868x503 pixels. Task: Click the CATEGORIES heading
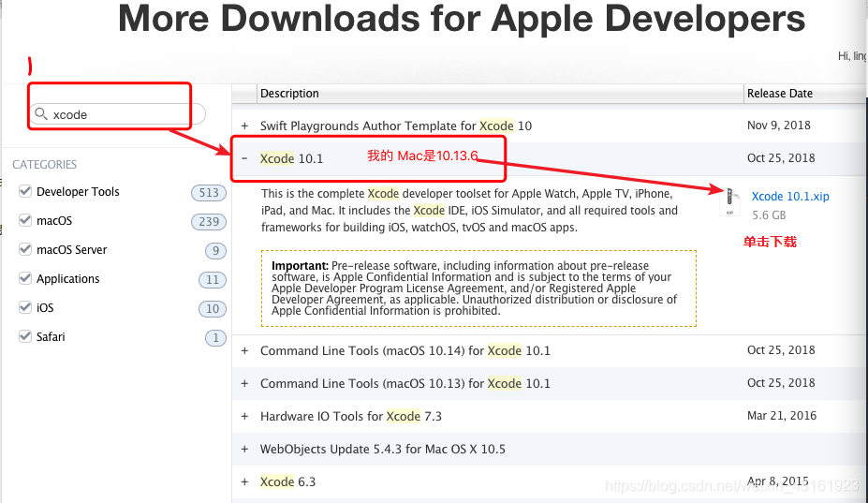tap(45, 165)
